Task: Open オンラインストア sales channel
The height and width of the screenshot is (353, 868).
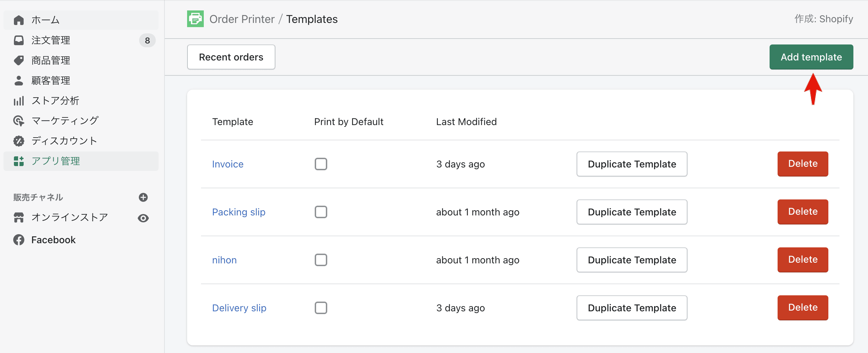Action: coord(70,217)
